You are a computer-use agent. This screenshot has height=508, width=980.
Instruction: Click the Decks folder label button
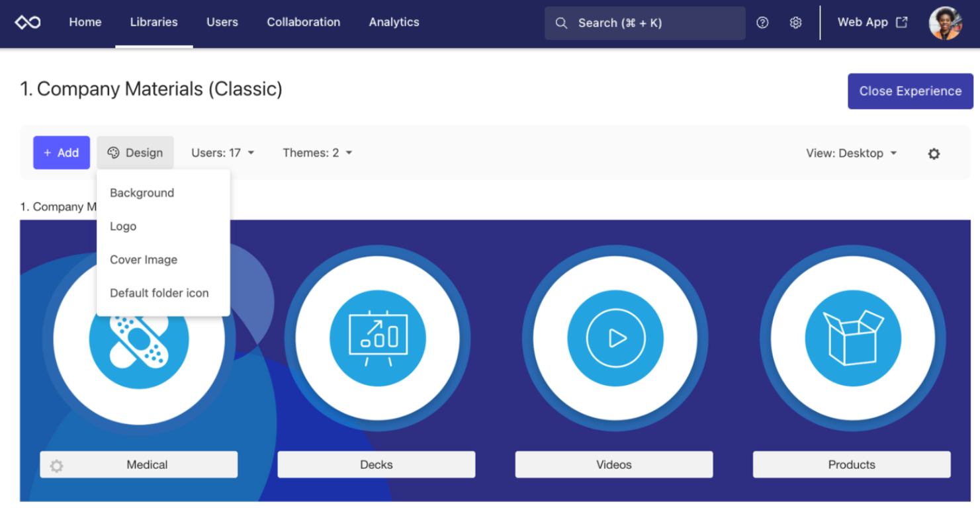pyautogui.click(x=377, y=464)
